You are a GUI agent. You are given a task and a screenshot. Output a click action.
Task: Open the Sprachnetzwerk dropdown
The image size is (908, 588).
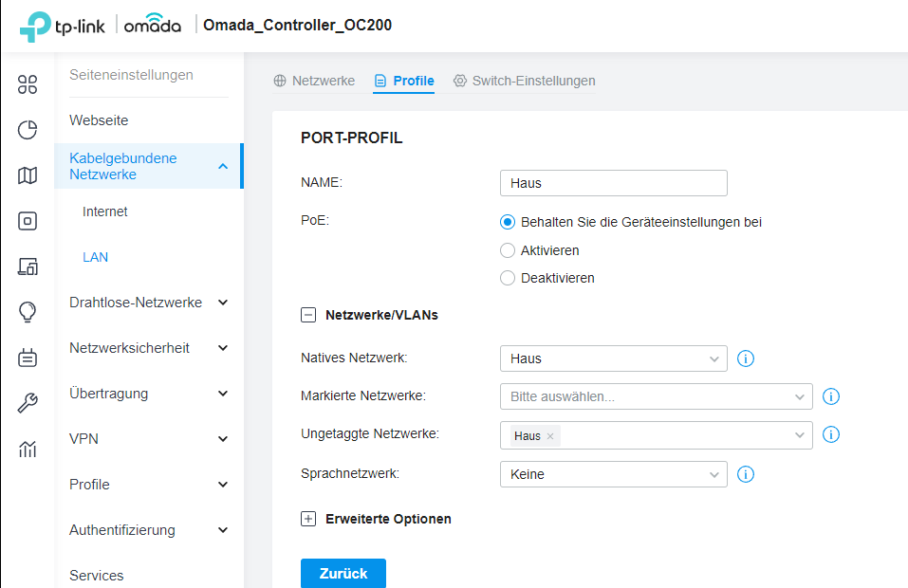(x=613, y=474)
